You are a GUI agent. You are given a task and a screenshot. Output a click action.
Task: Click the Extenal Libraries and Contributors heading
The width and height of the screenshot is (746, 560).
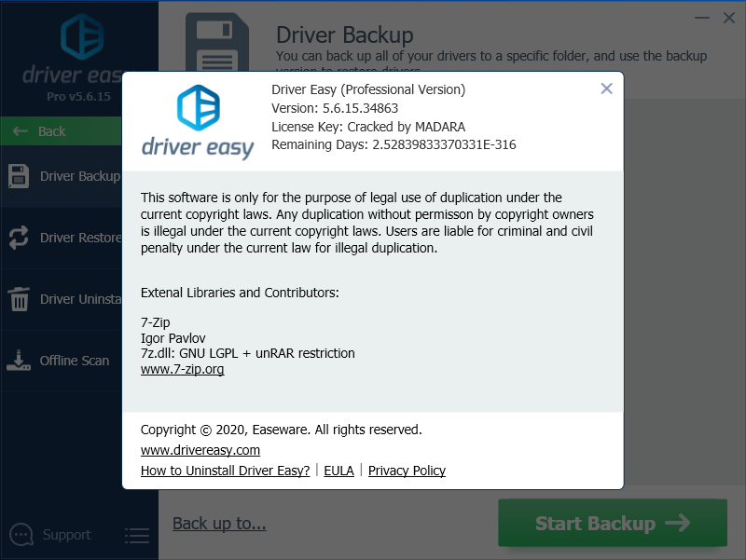tap(240, 293)
